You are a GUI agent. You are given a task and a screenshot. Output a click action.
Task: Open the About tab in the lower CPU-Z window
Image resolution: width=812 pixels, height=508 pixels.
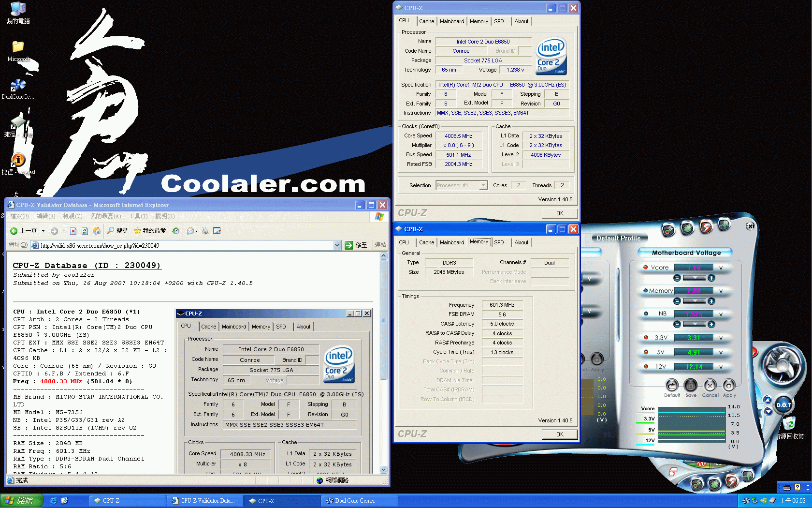[x=521, y=242]
